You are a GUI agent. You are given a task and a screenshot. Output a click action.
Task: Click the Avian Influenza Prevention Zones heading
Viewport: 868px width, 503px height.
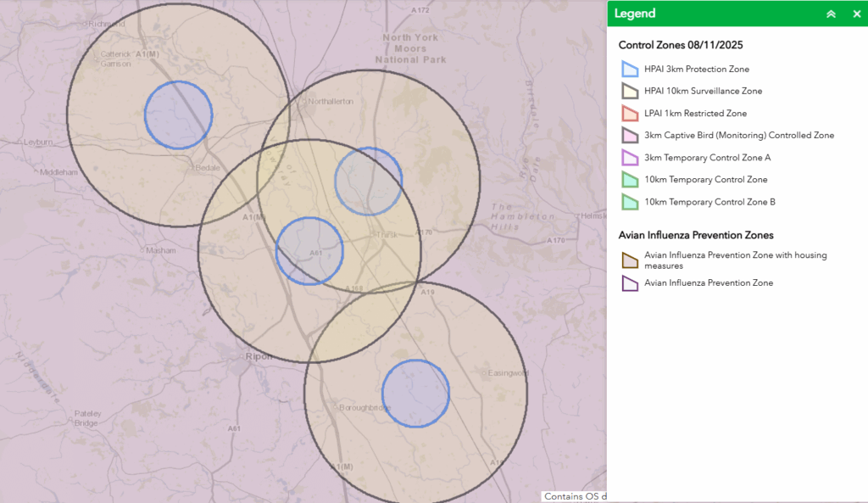(696, 235)
